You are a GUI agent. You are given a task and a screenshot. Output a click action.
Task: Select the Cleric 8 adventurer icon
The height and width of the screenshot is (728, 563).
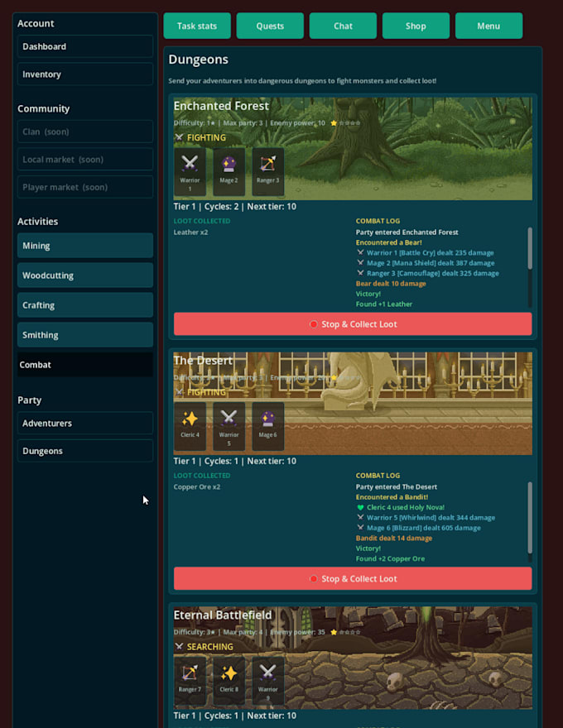(229, 681)
